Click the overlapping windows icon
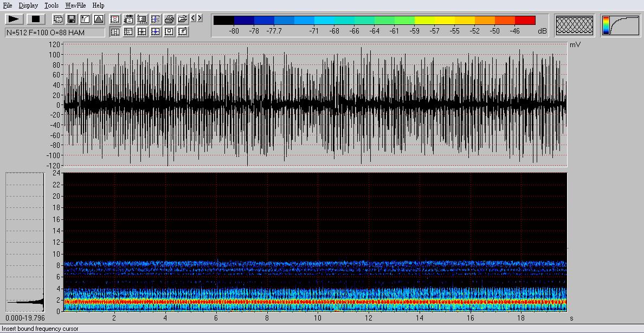644x333 pixels. (57, 19)
